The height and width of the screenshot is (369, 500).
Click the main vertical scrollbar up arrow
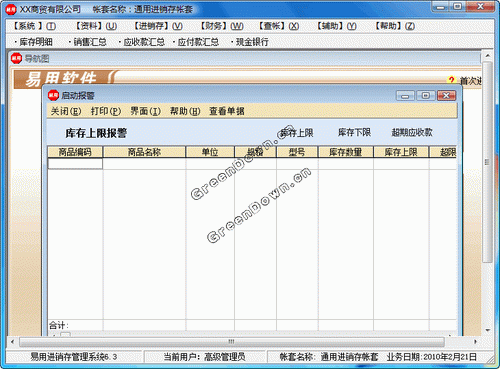tap(487, 56)
